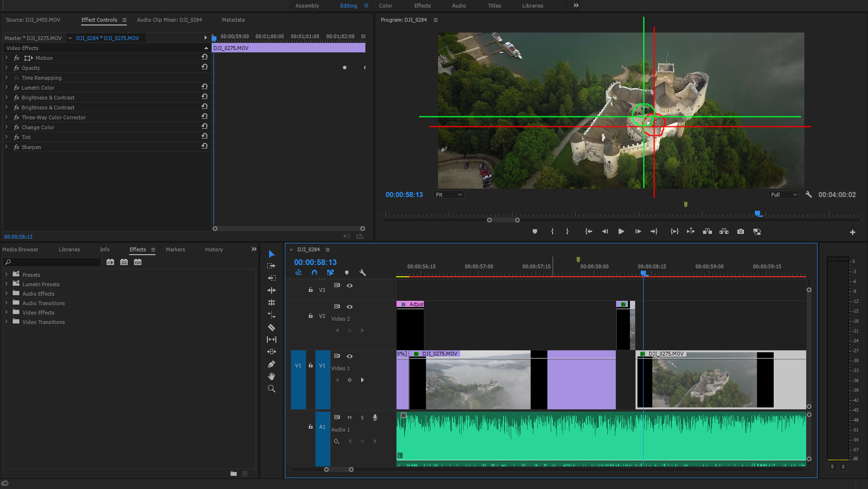
Task: Filter effects by YUV
Action: 138,262
